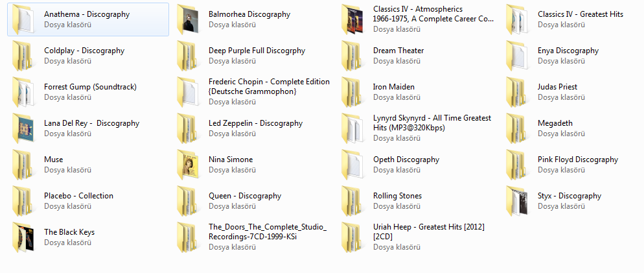Select the 'Iron Maiden' folder name
The image size is (644, 273).
click(394, 87)
